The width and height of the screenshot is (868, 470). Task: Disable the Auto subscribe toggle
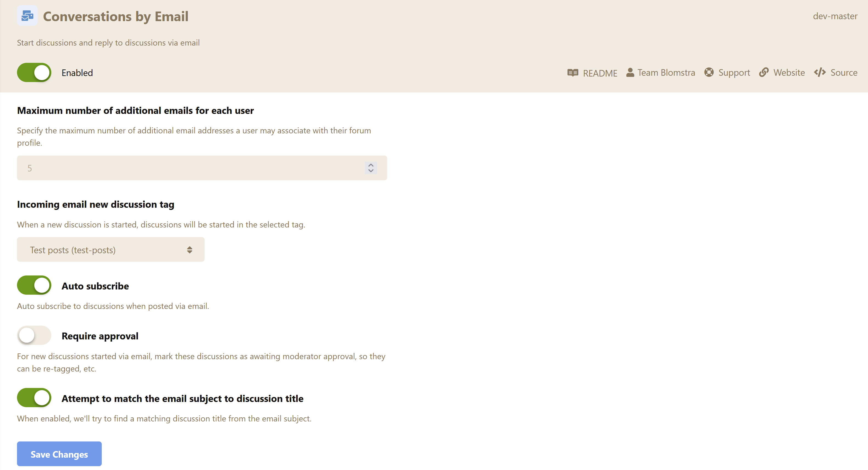pos(34,285)
